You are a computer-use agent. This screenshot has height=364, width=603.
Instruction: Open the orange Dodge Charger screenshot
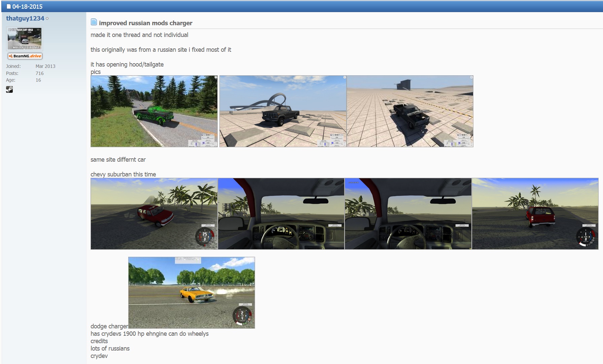(191, 293)
